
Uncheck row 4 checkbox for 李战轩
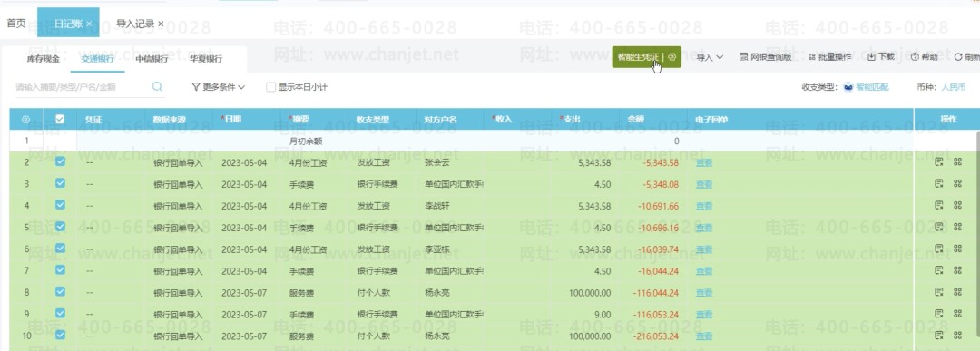60,204
